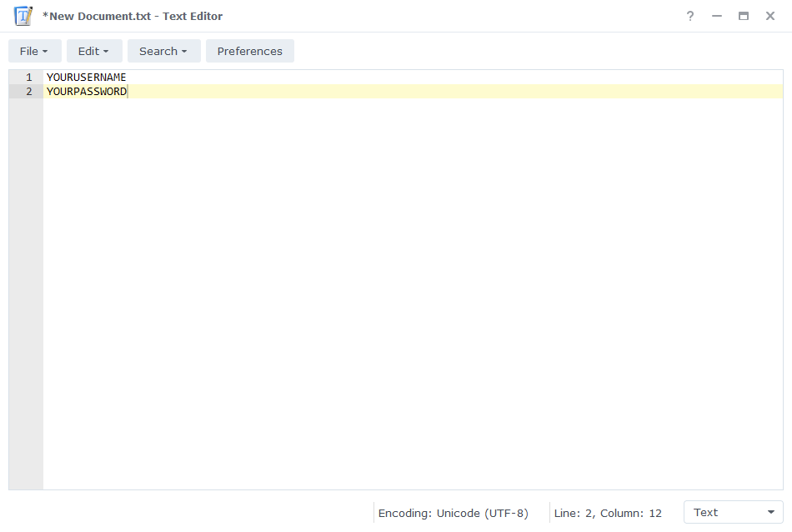
Task: Click the YOURUSERNAME text on line 1
Action: (87, 78)
